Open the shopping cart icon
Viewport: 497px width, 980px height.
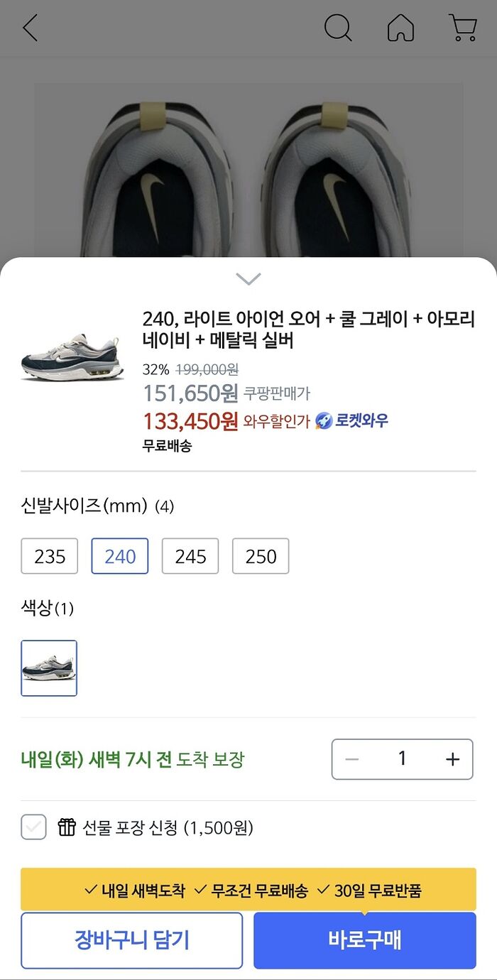click(463, 28)
